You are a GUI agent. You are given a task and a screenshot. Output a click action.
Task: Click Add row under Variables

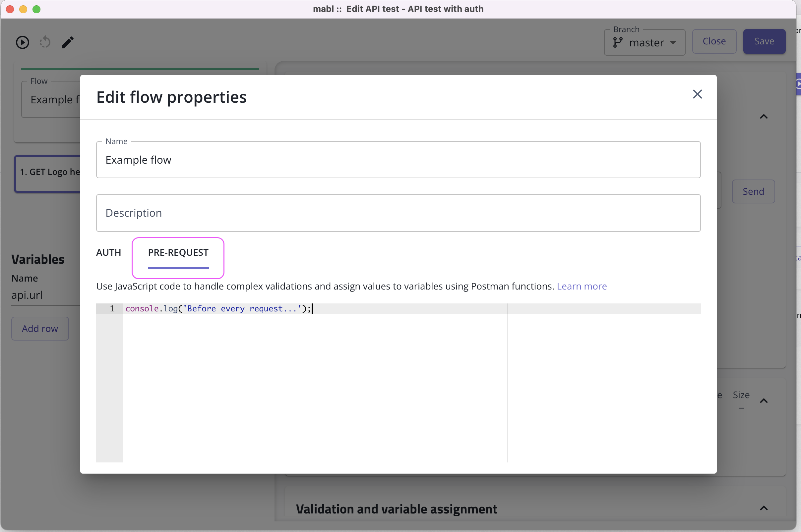40,328
